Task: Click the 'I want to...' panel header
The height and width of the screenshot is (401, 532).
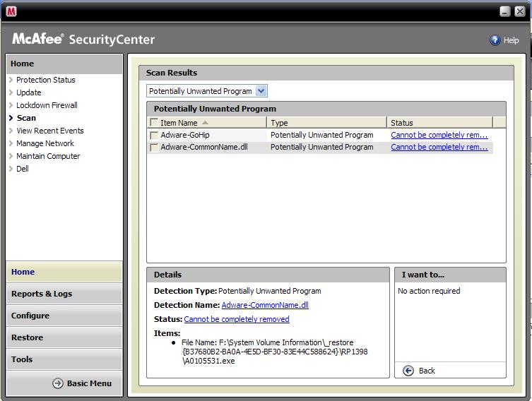Action: 450,275
